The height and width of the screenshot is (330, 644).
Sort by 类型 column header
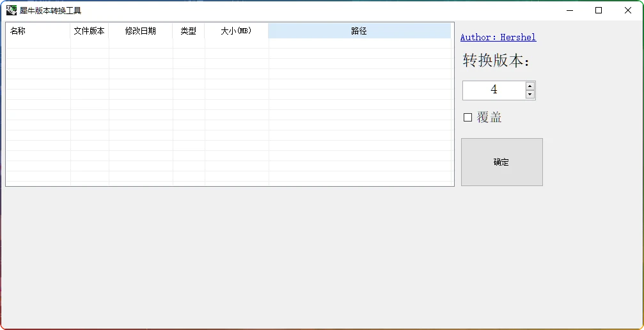[x=189, y=31]
